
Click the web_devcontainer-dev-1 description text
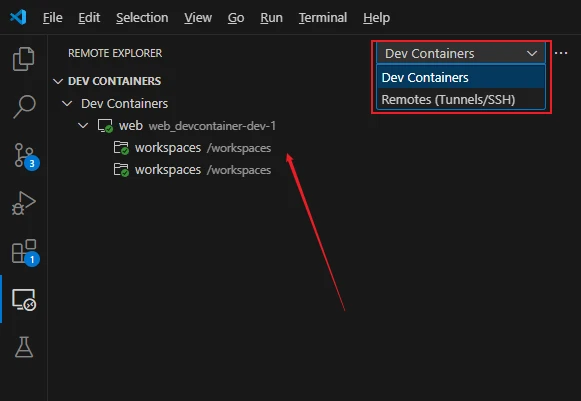(212, 126)
